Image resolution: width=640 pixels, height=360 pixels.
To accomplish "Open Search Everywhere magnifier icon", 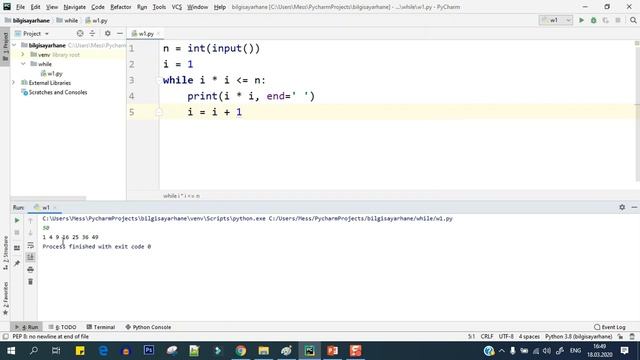I will (x=633, y=20).
